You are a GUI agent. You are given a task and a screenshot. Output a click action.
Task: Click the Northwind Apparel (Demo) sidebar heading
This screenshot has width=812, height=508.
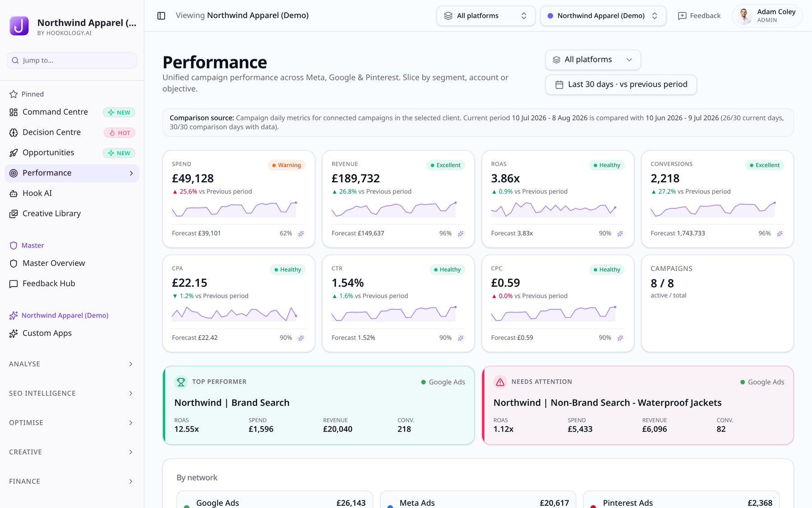[65, 316]
